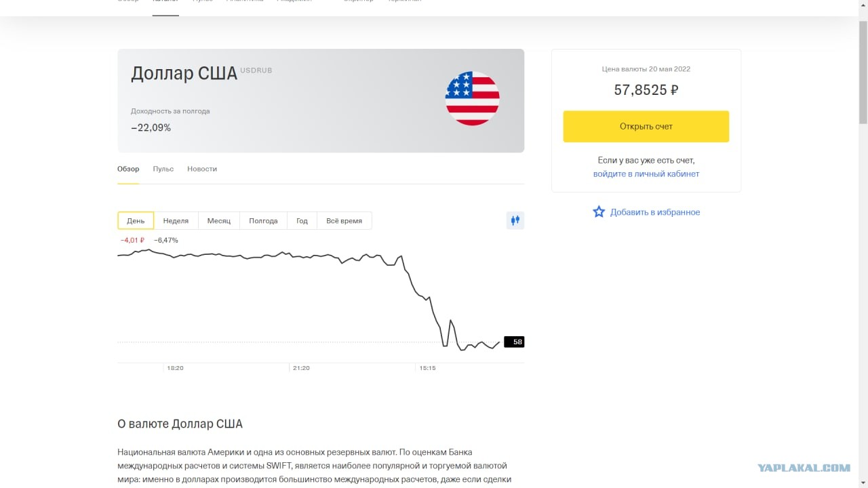Click the USDRUB ticker label

coord(256,70)
